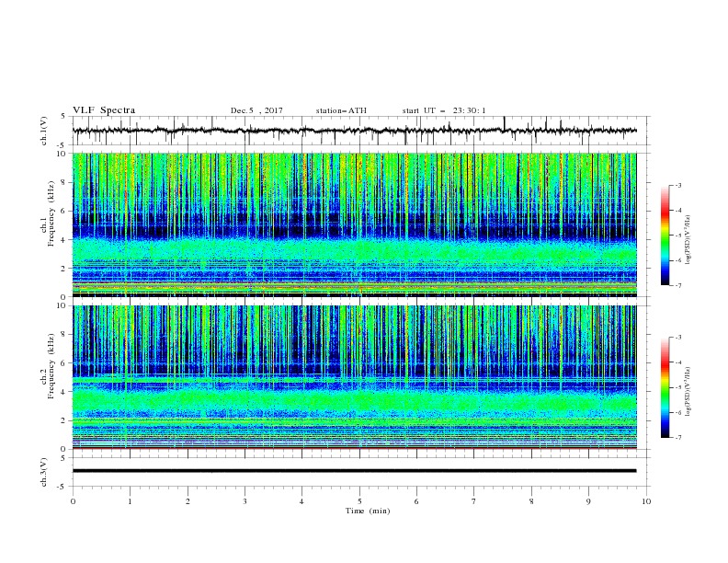Screen dimensions: 728x563
Task: Click the ch.1 spectrogram color scale bar
Action: 665,235
